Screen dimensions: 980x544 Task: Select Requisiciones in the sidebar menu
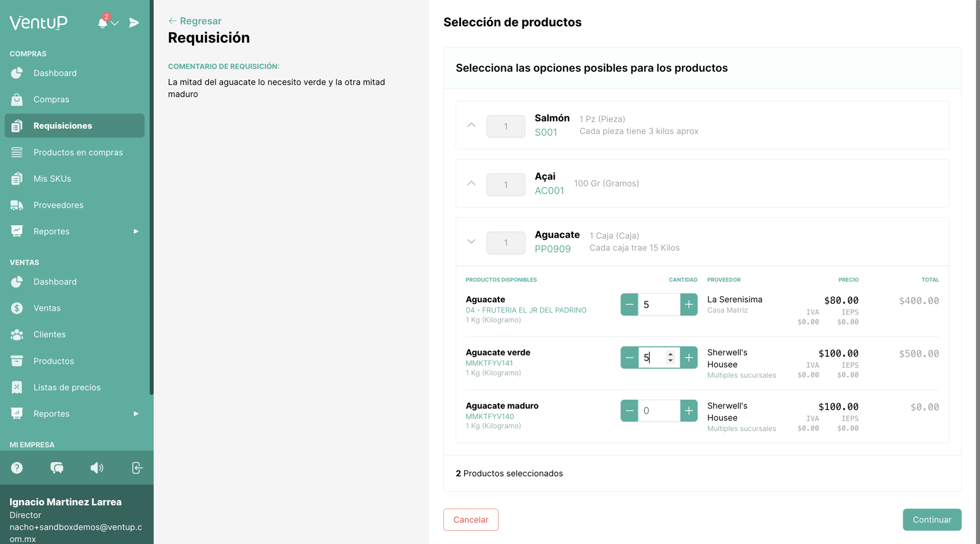tap(63, 125)
